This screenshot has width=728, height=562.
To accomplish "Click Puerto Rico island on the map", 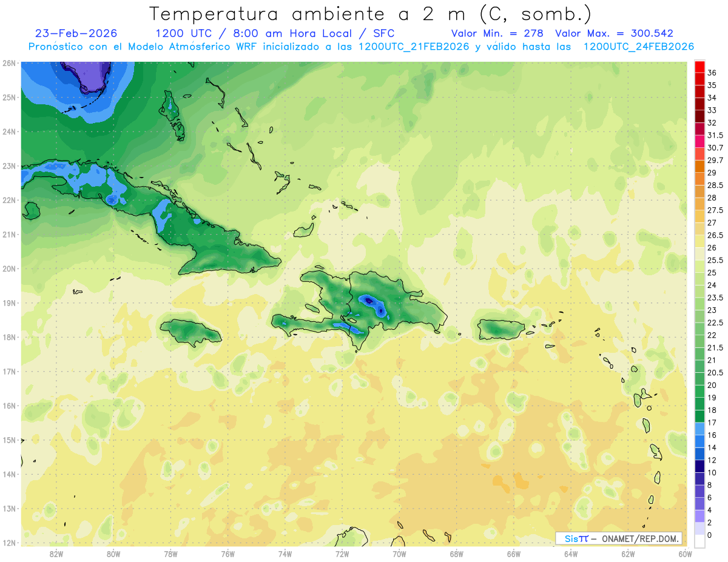I will (502, 329).
